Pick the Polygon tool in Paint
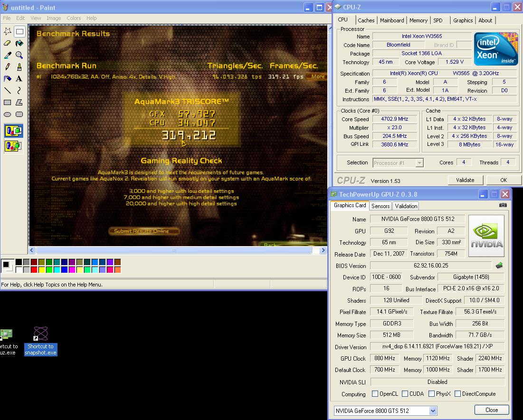Viewport: 523px width, 420px height. (19, 103)
